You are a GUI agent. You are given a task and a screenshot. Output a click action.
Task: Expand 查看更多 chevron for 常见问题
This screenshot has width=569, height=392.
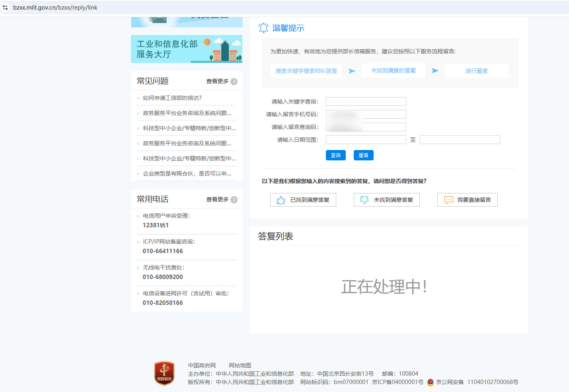[x=234, y=81]
